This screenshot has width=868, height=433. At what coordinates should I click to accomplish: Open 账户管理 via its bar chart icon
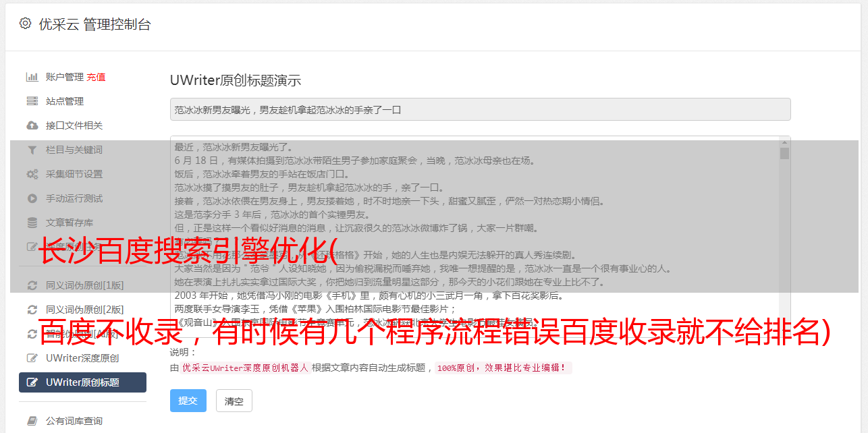click(x=32, y=77)
